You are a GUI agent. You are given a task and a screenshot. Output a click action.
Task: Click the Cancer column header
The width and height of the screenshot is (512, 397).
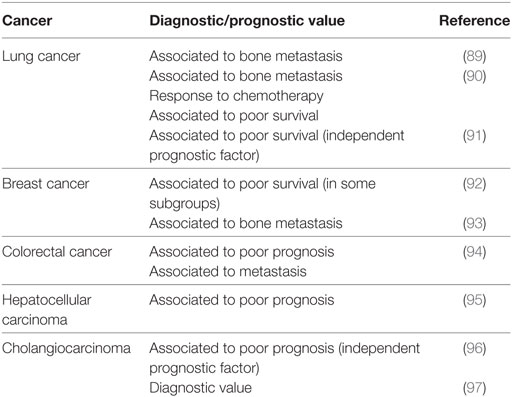click(27, 21)
